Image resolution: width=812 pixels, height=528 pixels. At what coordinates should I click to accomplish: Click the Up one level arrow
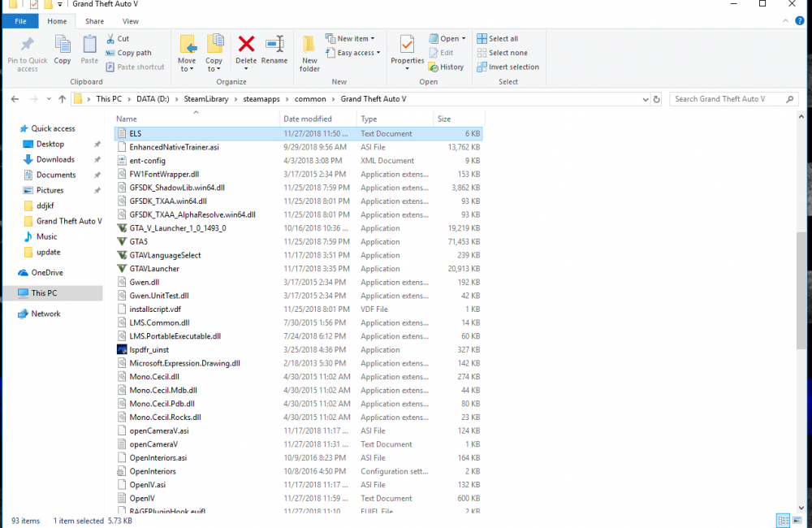click(x=63, y=99)
